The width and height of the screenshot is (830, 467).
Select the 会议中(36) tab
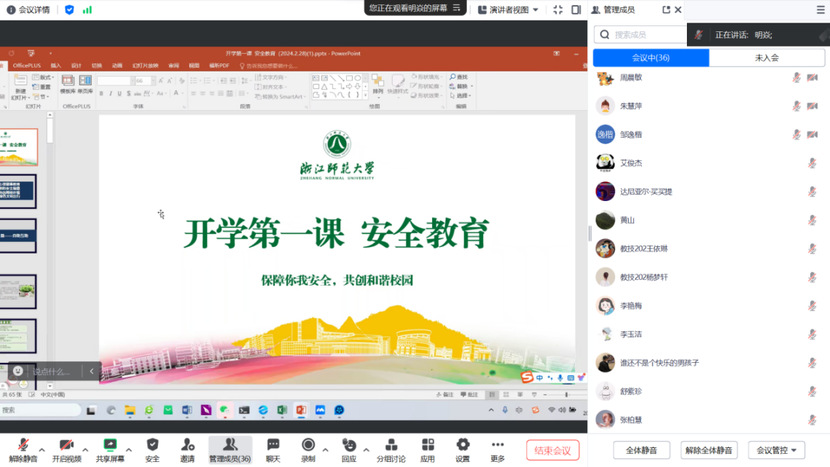tap(651, 58)
